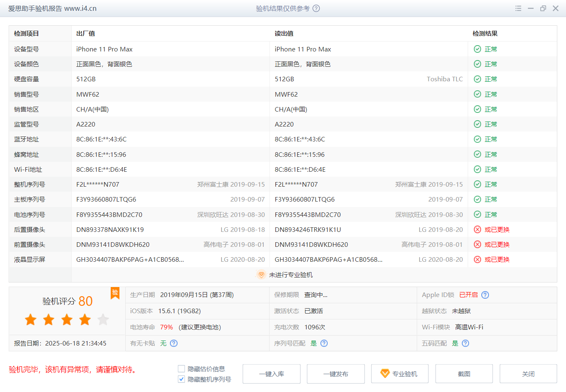Click help icon next to 验机结果仅供参考
Image resolution: width=566 pixels, height=392 pixels.
[316, 8]
